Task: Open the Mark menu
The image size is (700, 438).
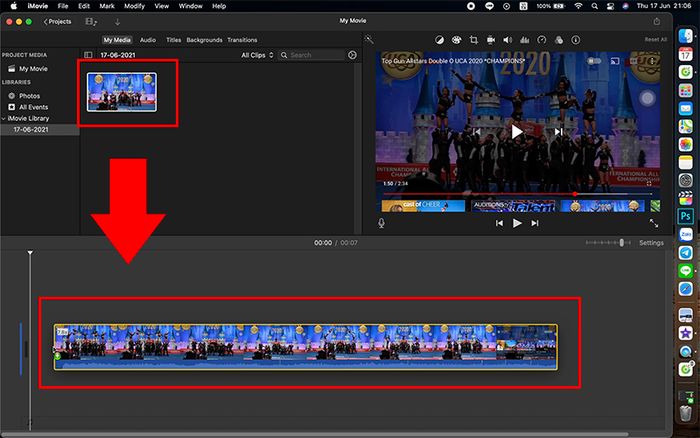Action: point(107,6)
